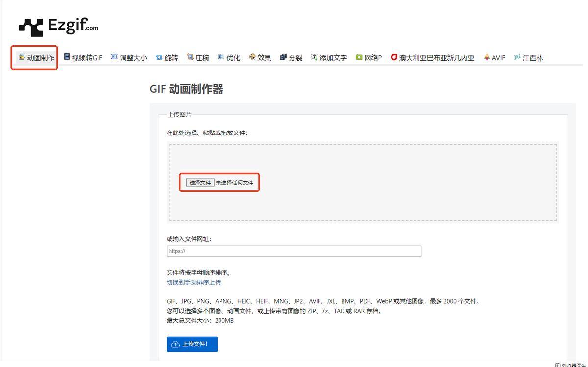
Task: Click the 切换到手动排序上传 link
Action: tap(194, 282)
